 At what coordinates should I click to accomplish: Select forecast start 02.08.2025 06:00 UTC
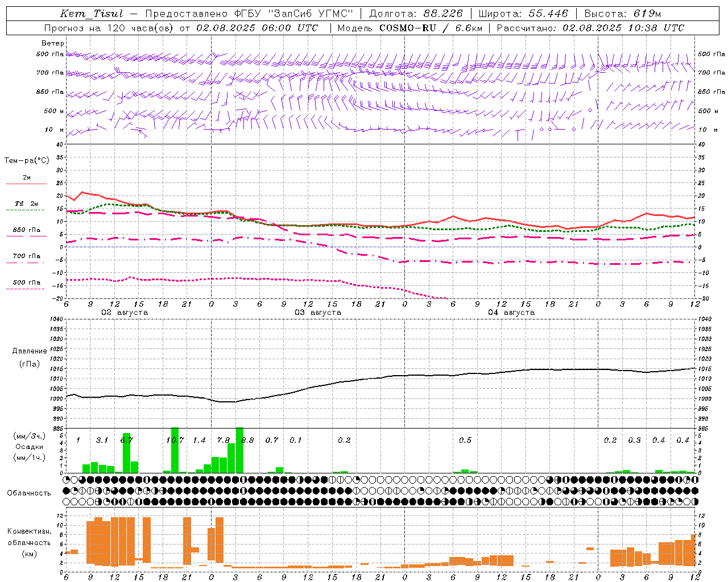click(x=257, y=28)
